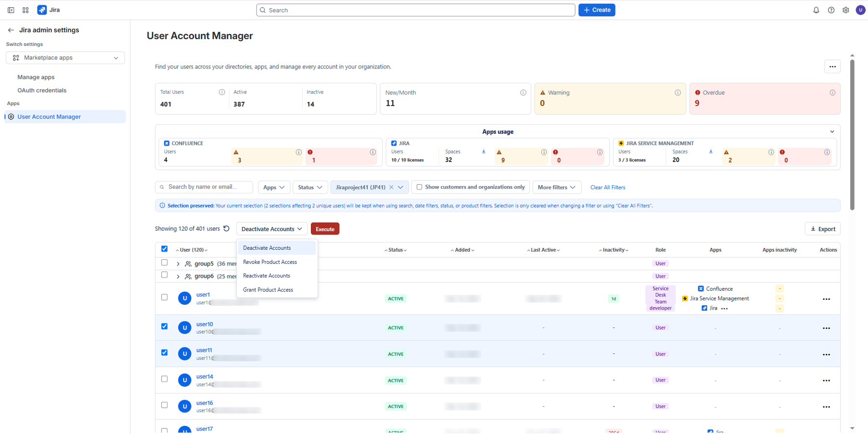Image resolution: width=868 pixels, height=434 pixels.
Task: Choose Reactivate Accounts option
Action: coord(277,276)
